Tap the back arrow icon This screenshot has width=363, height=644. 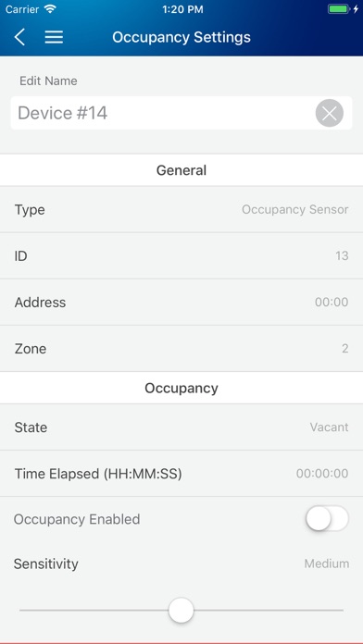tap(19, 37)
